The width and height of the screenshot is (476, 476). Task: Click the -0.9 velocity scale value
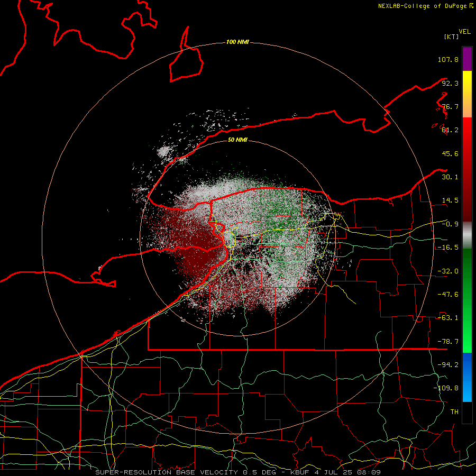(450, 224)
